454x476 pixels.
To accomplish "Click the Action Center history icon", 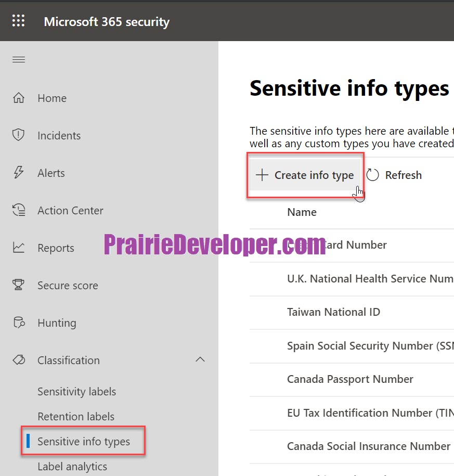I will pyautogui.click(x=19, y=210).
